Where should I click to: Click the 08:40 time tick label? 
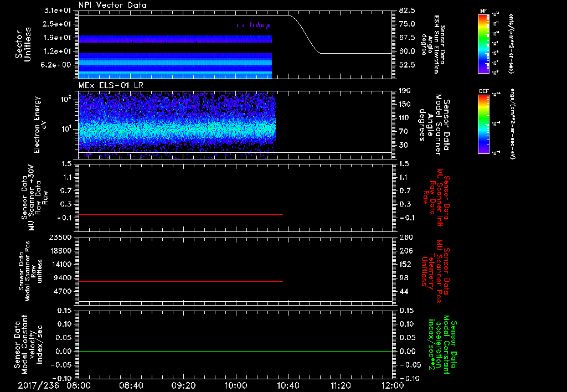tap(131, 385)
